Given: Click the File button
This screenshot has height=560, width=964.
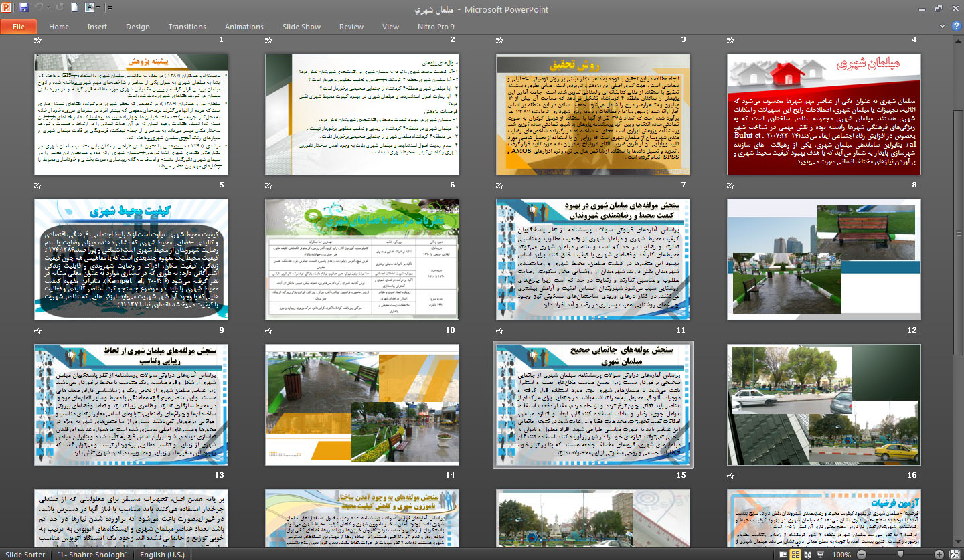Looking at the screenshot, I should tap(19, 27).
